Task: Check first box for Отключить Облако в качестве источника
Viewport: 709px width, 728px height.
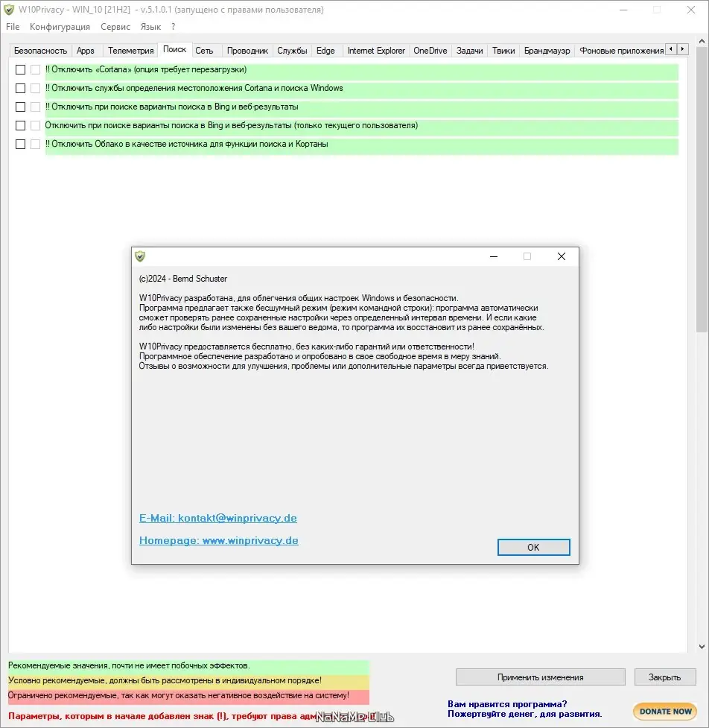Action: [20, 144]
